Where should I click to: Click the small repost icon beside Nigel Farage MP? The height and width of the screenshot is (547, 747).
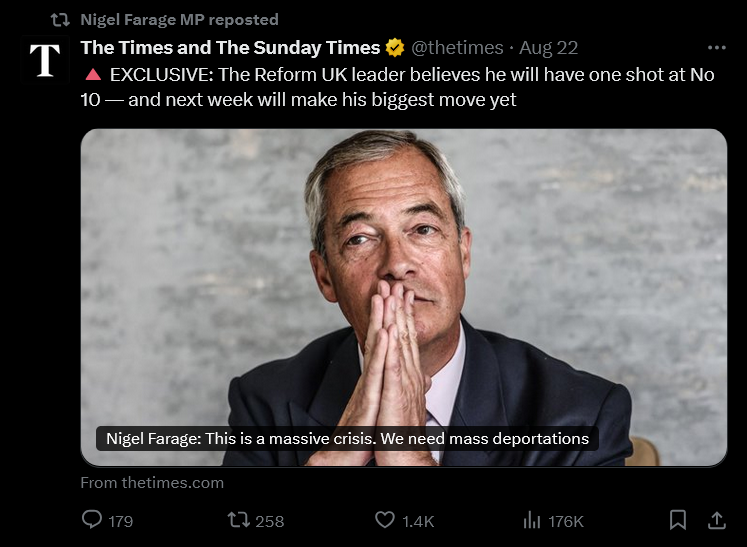click(59, 19)
